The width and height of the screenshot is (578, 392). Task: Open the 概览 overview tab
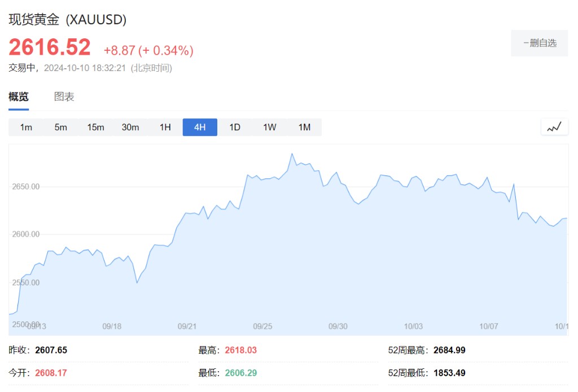[19, 97]
